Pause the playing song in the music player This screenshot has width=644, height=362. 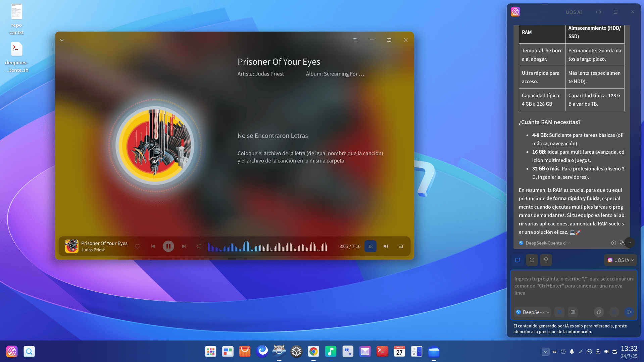[x=168, y=246]
